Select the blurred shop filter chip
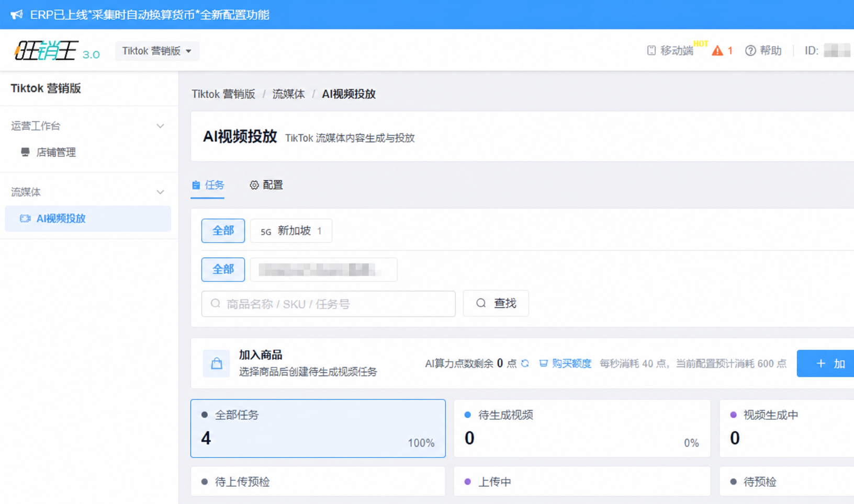Viewport: 854px width, 504px height. 323,269
